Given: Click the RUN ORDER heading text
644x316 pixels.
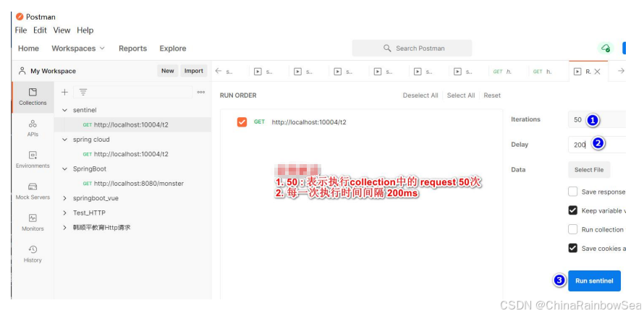Looking at the screenshot, I should 238,95.
